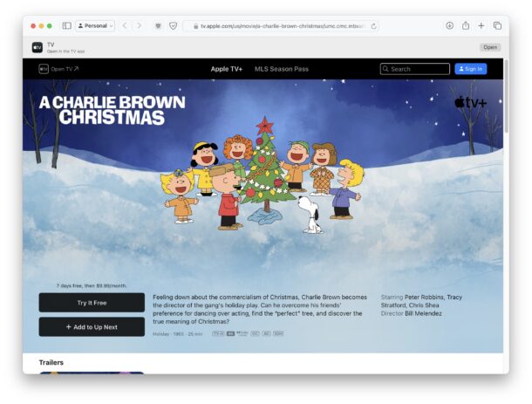Open a new tab with the plus icon
Screen dimensions: 532x404
point(481,26)
